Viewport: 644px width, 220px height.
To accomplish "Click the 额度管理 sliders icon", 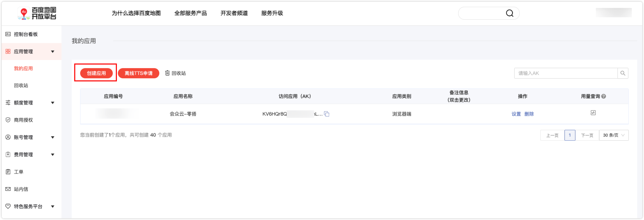I will click(8, 103).
